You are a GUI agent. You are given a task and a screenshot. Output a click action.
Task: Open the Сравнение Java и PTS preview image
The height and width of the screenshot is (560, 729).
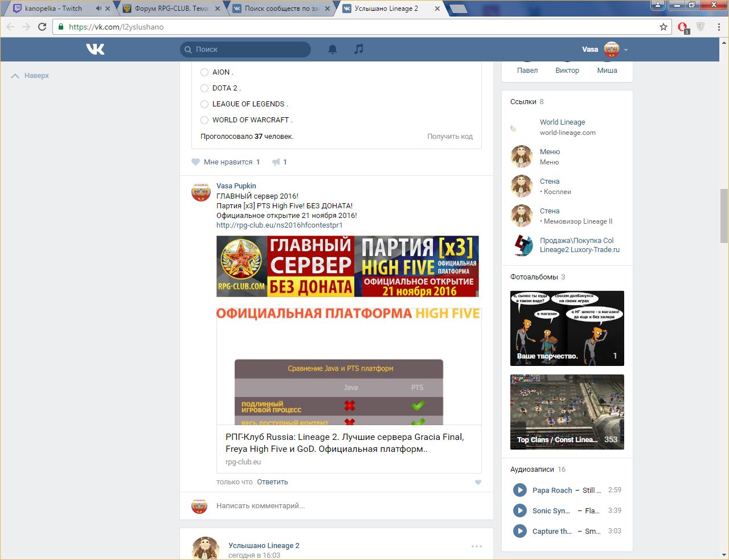(349, 367)
